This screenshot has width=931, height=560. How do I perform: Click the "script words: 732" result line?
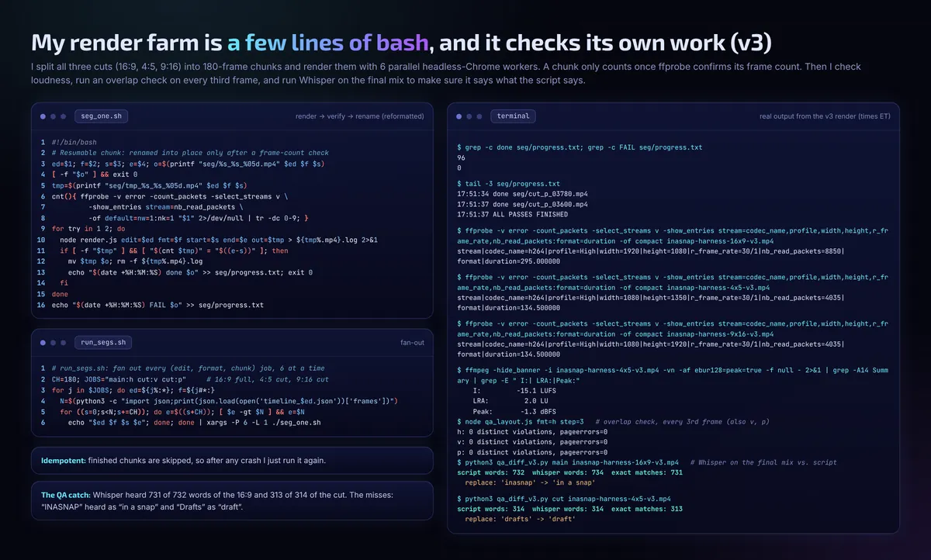click(570, 472)
